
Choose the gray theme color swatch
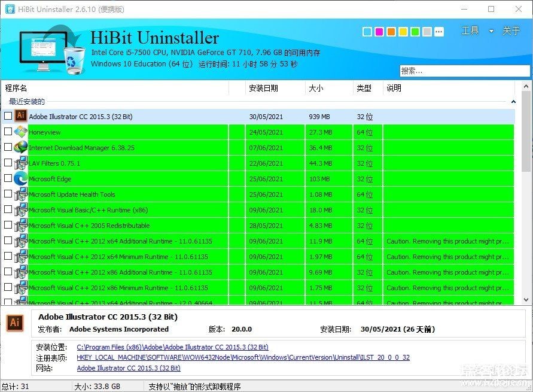[x=427, y=32]
